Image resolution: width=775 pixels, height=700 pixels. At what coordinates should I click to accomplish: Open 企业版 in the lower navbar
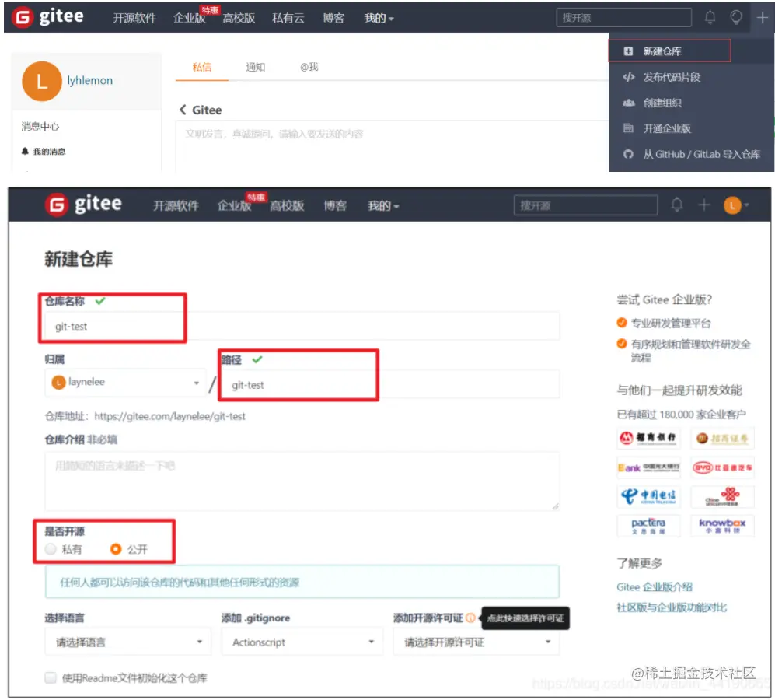click(234, 206)
